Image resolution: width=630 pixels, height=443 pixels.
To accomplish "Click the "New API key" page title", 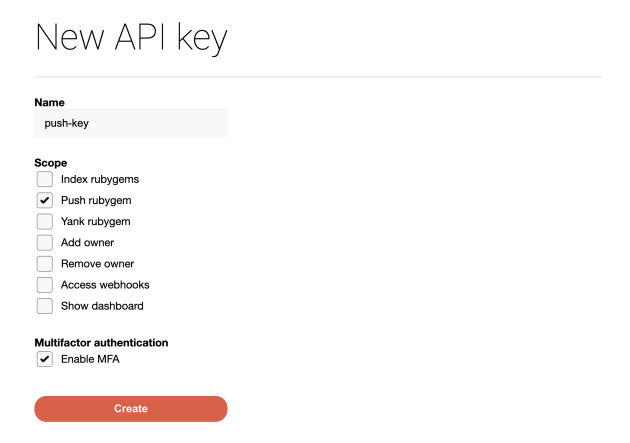I will point(131,38).
